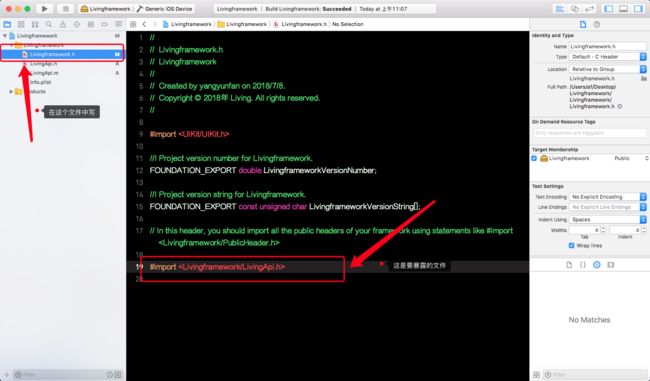The image size is (650, 381).
Task: Open the Source Control navigator
Action: (21, 24)
